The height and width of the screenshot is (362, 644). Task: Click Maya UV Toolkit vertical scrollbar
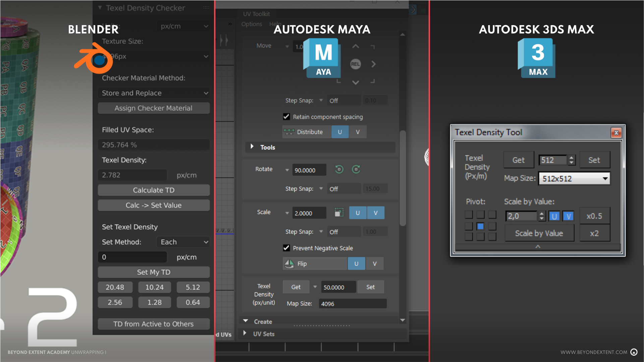click(403, 177)
